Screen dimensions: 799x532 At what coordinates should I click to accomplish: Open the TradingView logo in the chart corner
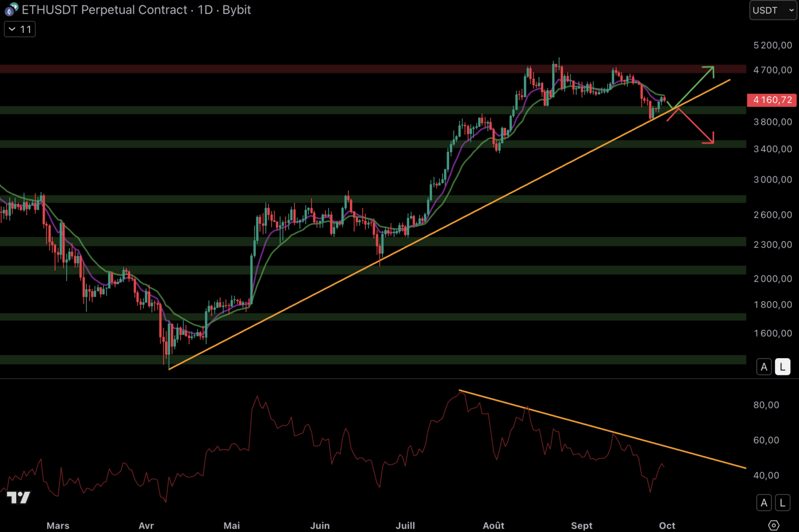(x=19, y=498)
